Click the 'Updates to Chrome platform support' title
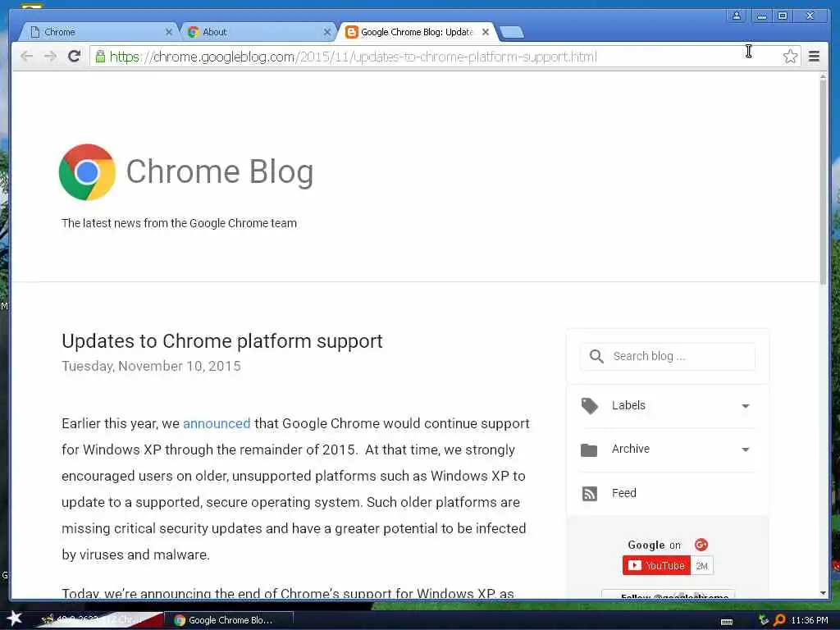Image resolution: width=840 pixels, height=630 pixels. (x=221, y=341)
